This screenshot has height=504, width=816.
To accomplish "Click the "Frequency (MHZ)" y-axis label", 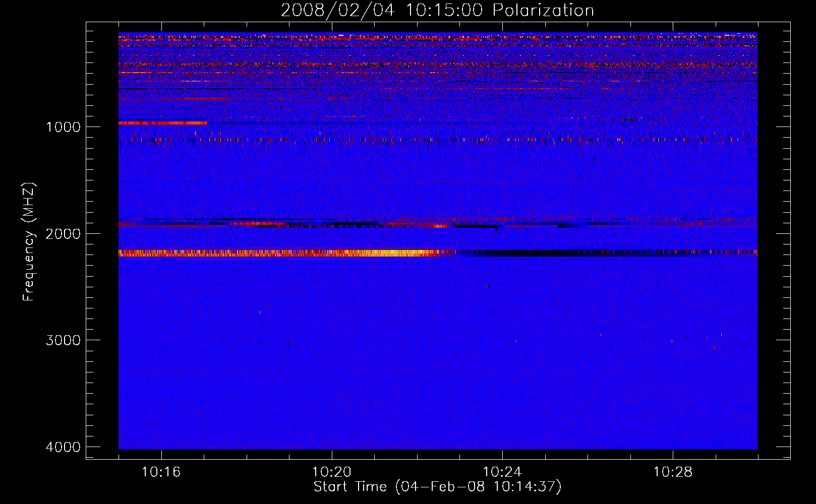I will coord(29,242).
